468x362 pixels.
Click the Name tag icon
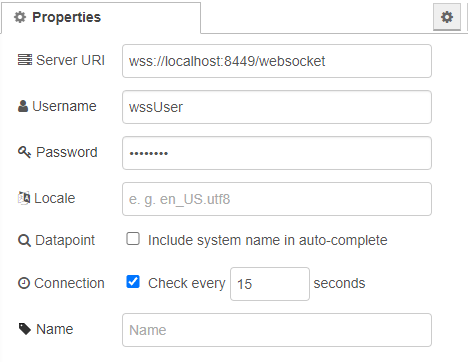point(25,329)
